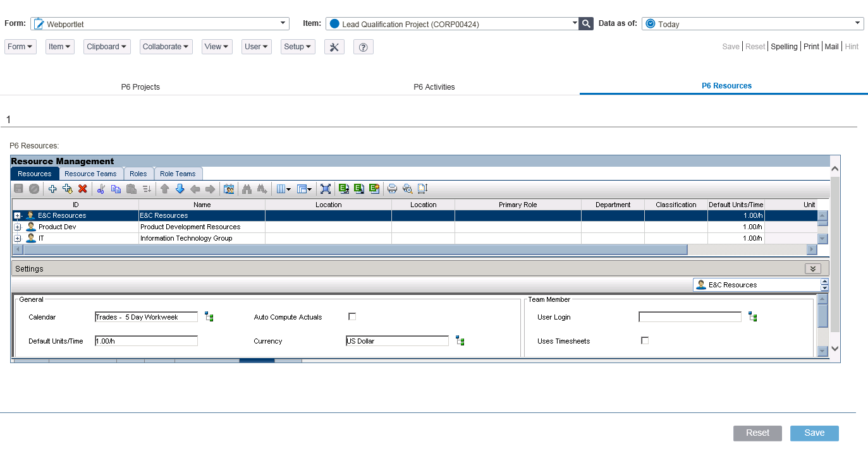868x449 pixels.
Task: Open the Item menu
Action: click(x=60, y=47)
